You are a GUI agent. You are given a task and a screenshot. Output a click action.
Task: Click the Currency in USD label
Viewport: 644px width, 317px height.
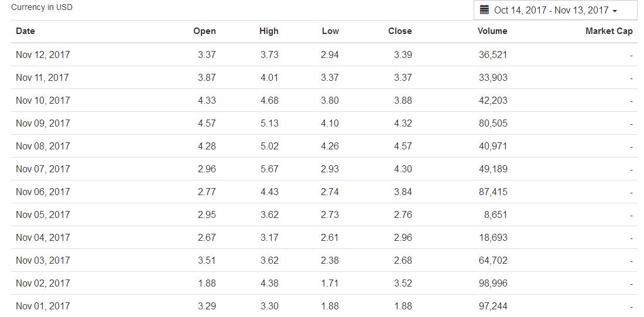pos(42,8)
